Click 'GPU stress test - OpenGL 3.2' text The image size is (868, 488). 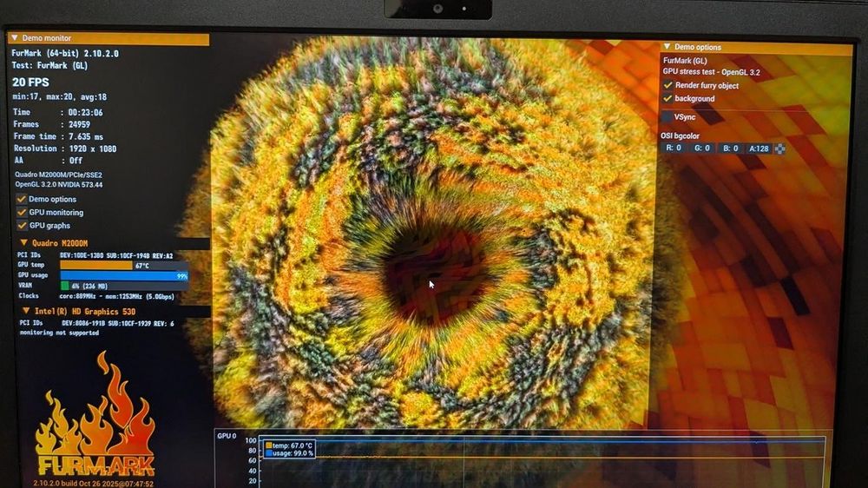712,72
